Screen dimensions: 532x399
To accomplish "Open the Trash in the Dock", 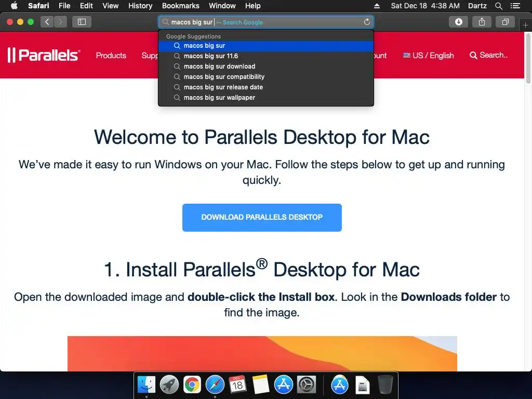I will pyautogui.click(x=385, y=385).
